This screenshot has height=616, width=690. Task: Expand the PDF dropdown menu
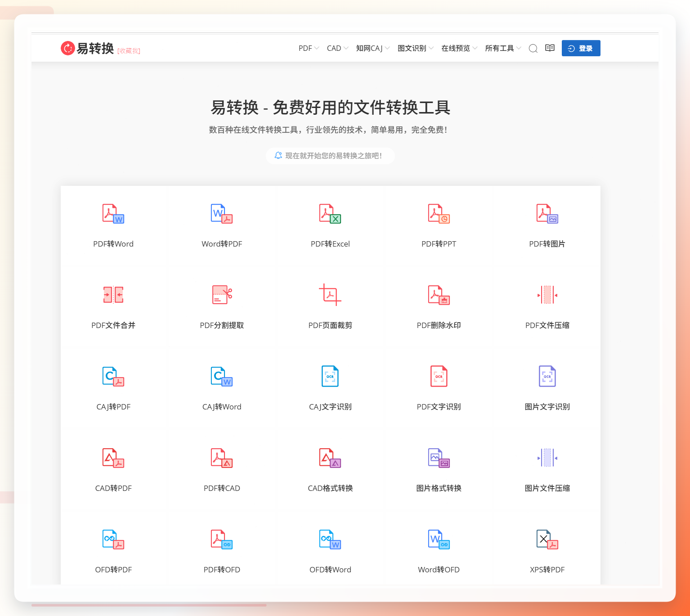(x=309, y=48)
